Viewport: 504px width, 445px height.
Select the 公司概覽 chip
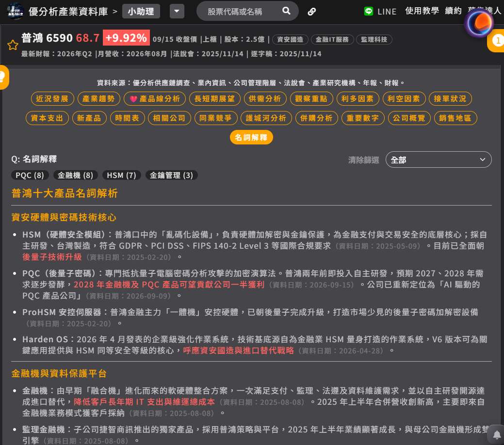pos(409,118)
